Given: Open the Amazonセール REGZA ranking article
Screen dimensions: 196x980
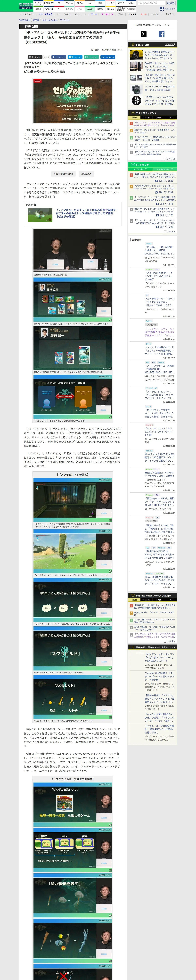Looking at the screenshot, I should pos(155,153).
